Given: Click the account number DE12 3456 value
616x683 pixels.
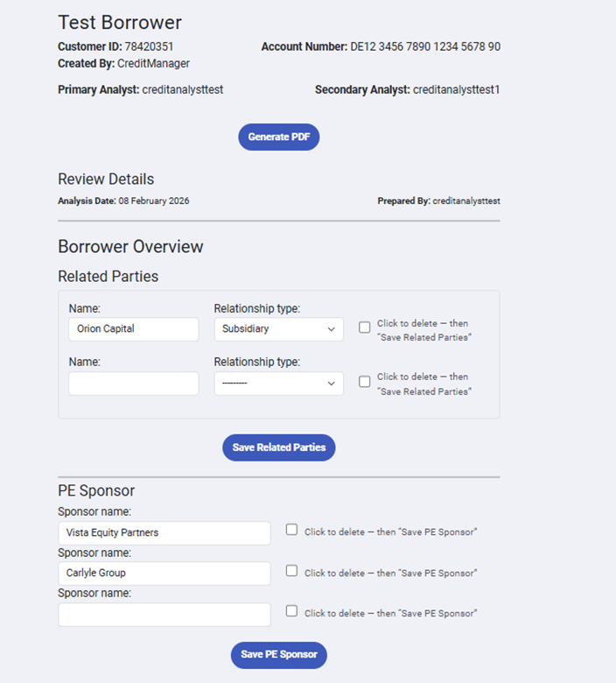Looking at the screenshot, I should (425, 46).
